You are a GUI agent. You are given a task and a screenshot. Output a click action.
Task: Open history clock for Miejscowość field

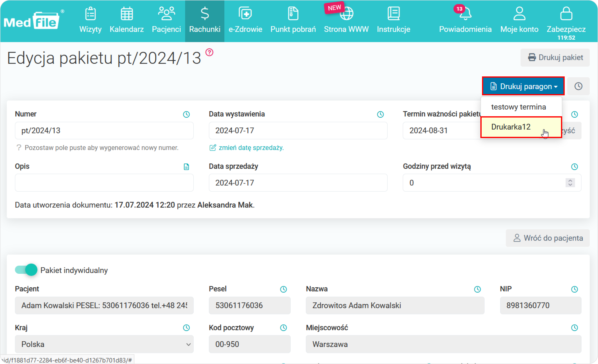[x=574, y=328]
